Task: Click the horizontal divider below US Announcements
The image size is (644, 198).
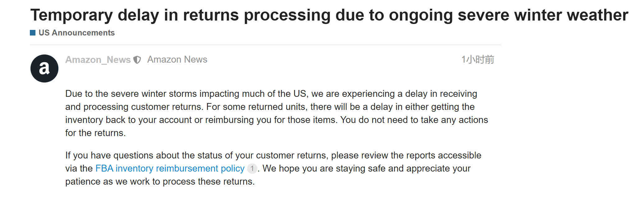Action: click(x=265, y=45)
